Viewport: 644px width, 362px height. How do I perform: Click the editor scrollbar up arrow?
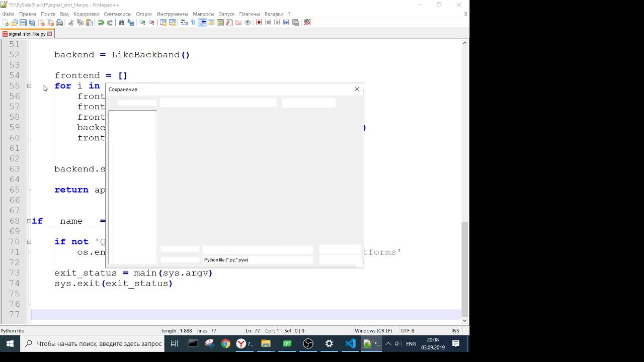tap(465, 43)
